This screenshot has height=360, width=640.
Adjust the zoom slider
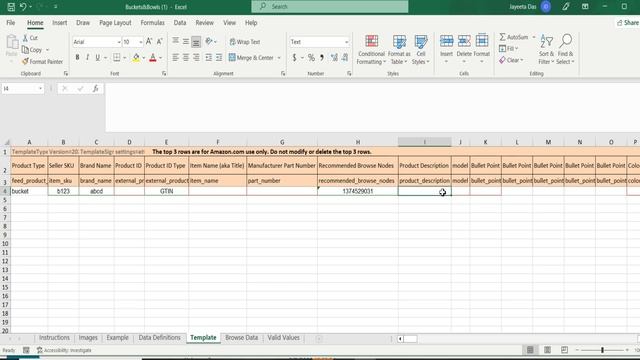602,350
